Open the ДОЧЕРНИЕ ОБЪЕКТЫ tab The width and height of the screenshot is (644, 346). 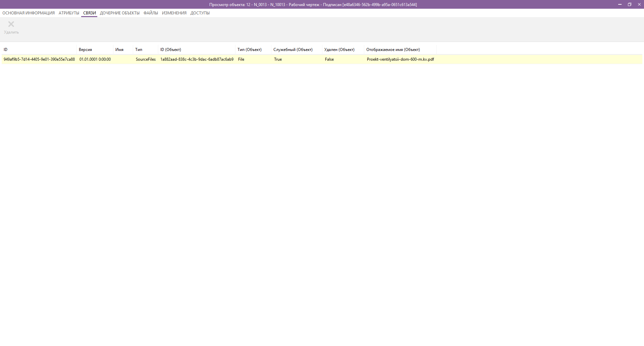tap(119, 13)
